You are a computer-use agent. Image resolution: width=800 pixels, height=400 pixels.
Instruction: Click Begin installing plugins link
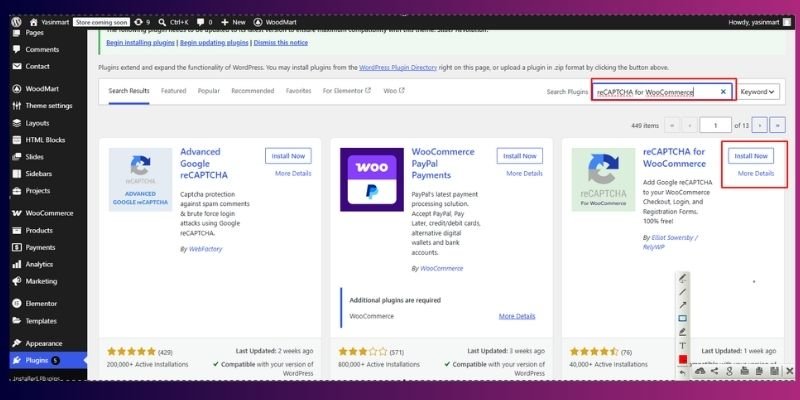point(140,43)
